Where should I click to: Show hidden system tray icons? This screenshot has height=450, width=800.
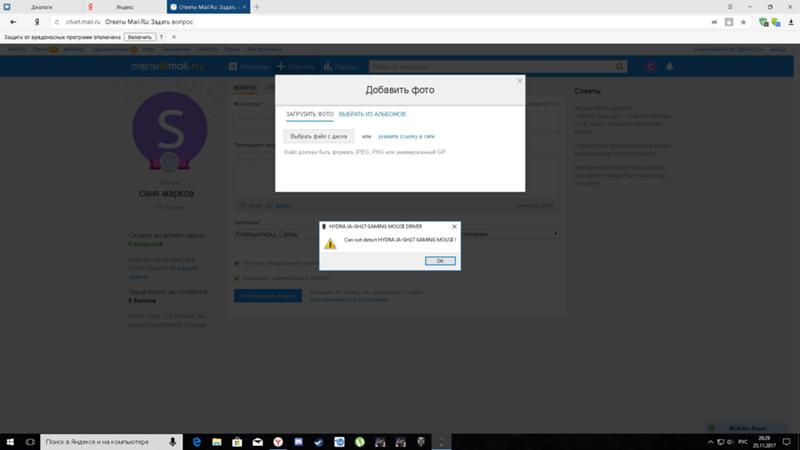point(710,442)
